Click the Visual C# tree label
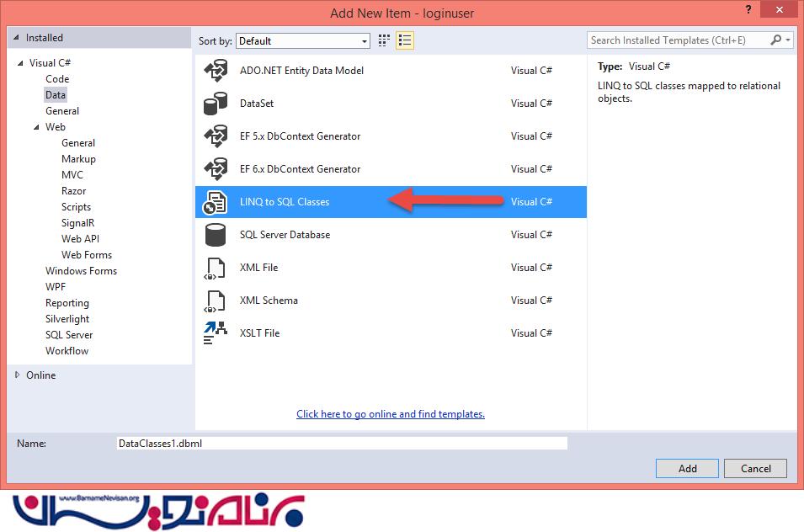 pos(50,63)
